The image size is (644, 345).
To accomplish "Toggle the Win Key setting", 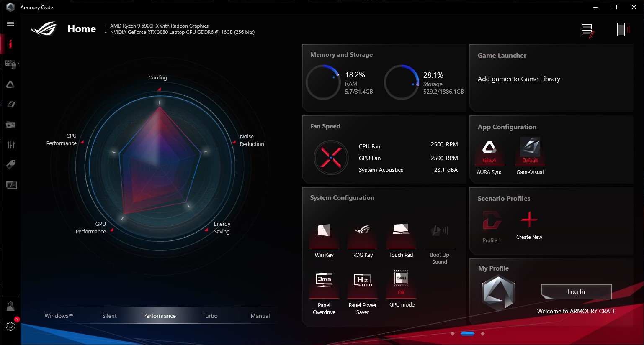I will (324, 240).
